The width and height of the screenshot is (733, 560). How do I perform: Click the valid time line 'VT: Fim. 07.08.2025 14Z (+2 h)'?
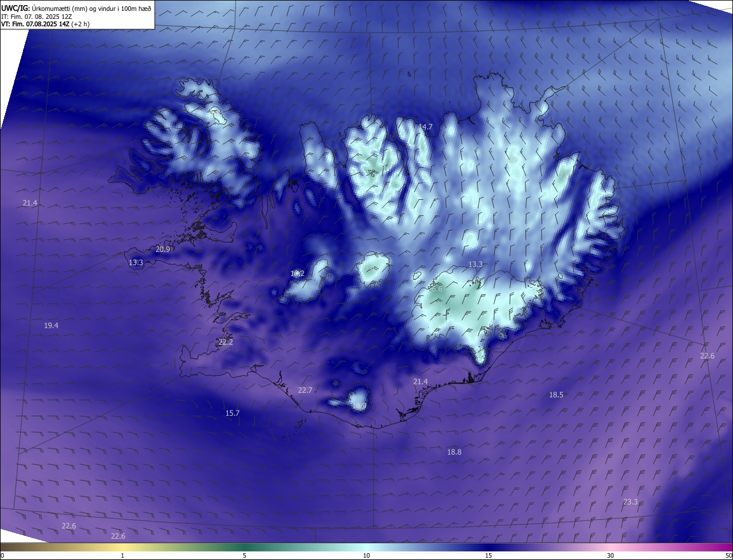[45, 24]
